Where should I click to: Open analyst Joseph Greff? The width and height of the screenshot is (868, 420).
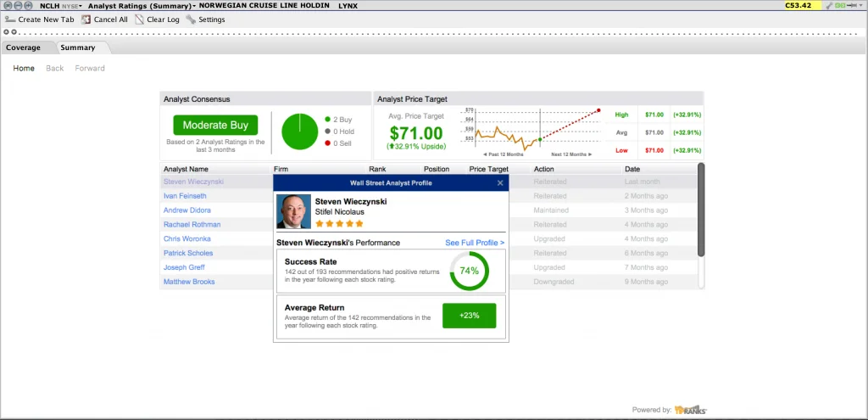[x=184, y=267]
